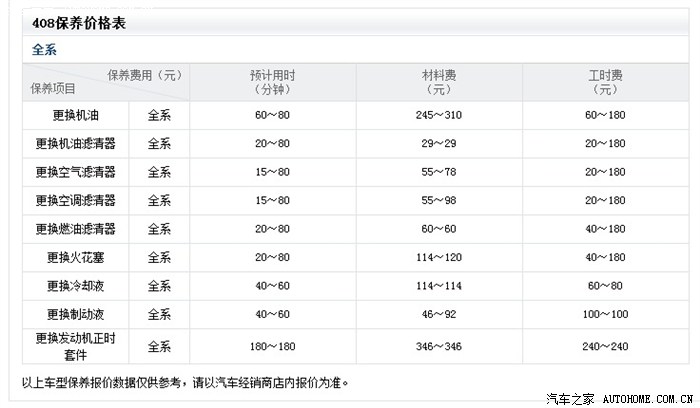Click the 114~120 material cost cell
This screenshot has width=700, height=408.
tap(439, 258)
